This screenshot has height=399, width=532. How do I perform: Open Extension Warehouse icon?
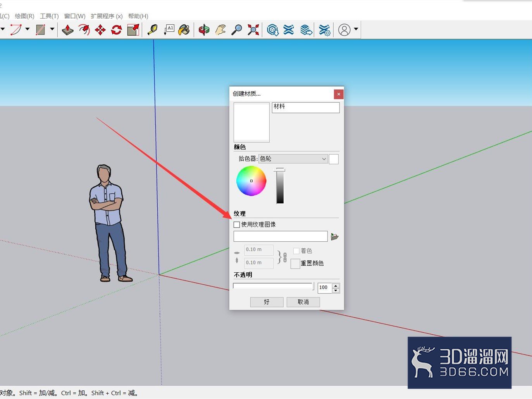[289, 30]
